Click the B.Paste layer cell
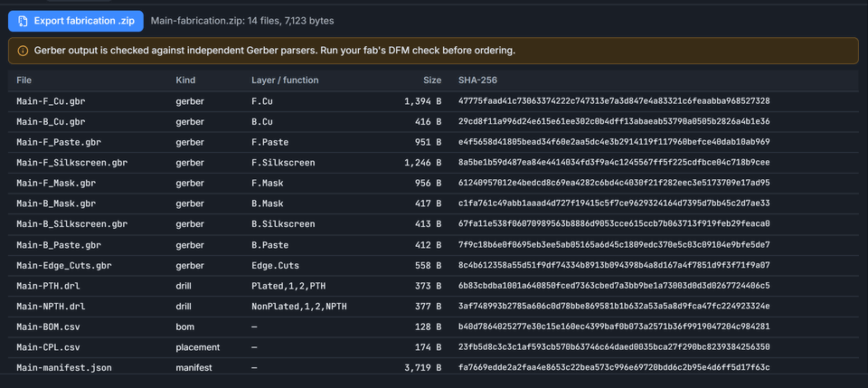868x388 pixels. click(x=269, y=244)
